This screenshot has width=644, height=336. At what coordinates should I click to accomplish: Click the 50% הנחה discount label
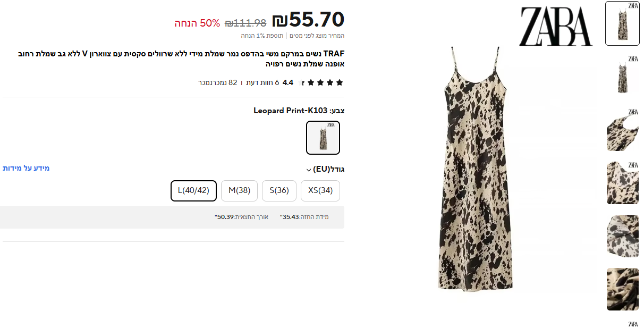[197, 23]
